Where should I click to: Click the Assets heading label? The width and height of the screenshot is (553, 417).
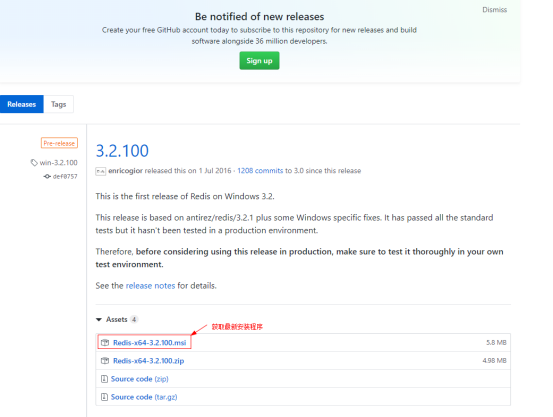click(116, 319)
